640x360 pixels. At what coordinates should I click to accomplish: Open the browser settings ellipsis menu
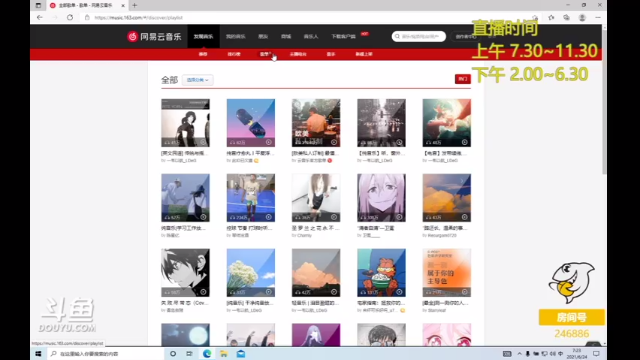pyautogui.click(x=598, y=18)
